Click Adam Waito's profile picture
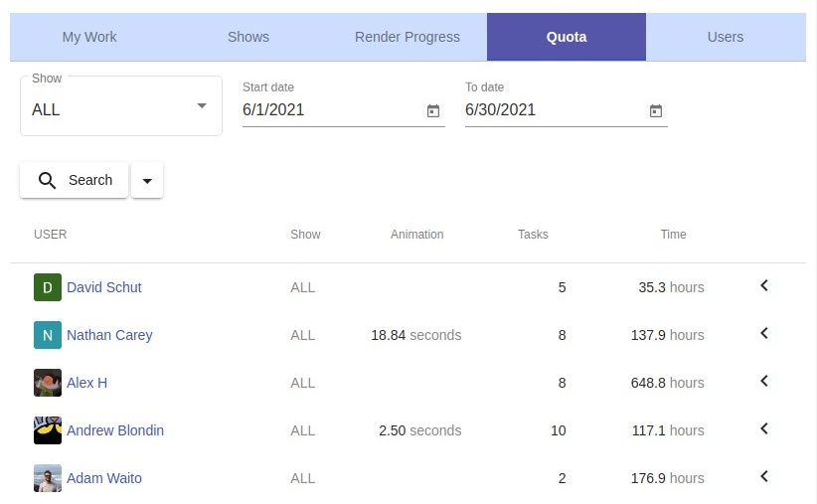 point(48,478)
